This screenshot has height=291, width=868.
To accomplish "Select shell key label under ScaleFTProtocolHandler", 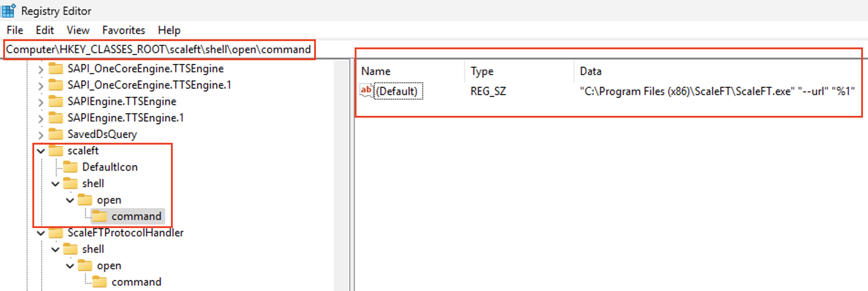I will [x=93, y=249].
